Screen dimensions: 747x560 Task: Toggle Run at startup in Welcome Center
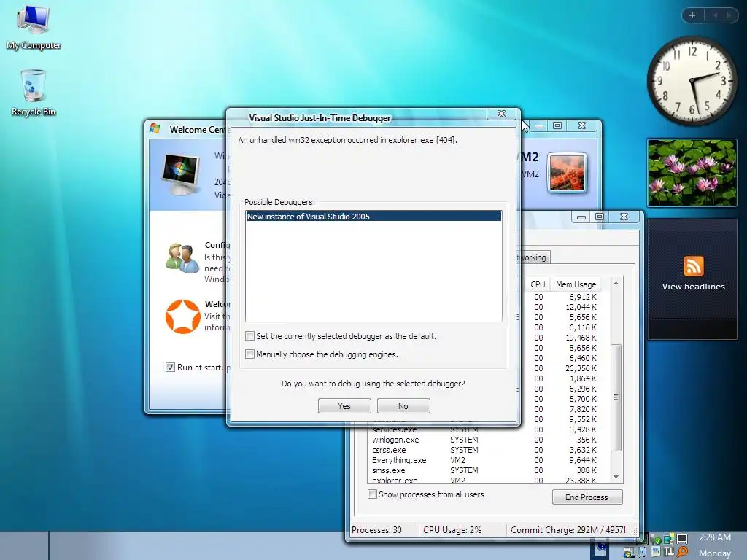(170, 367)
